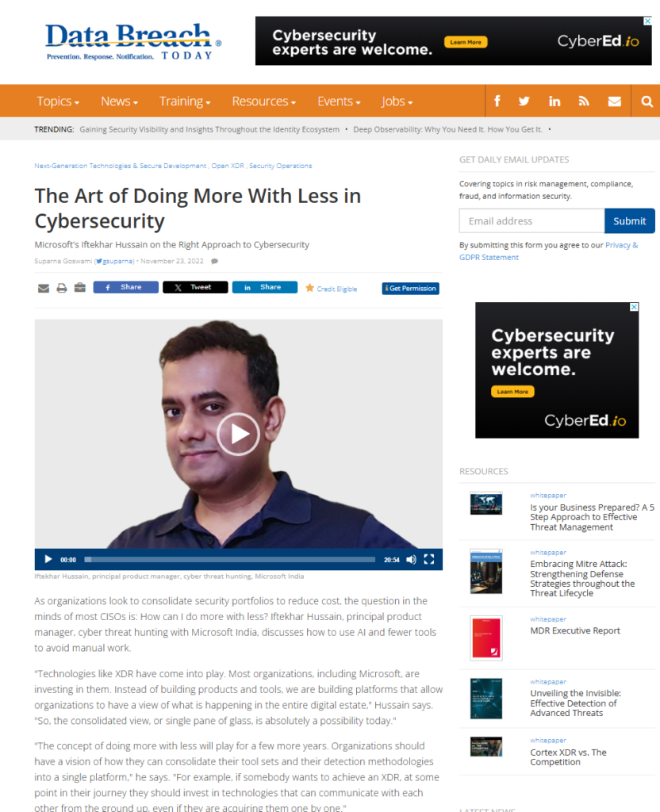Expand the Resources dropdown menu
The image size is (660, 812).
[x=263, y=101]
